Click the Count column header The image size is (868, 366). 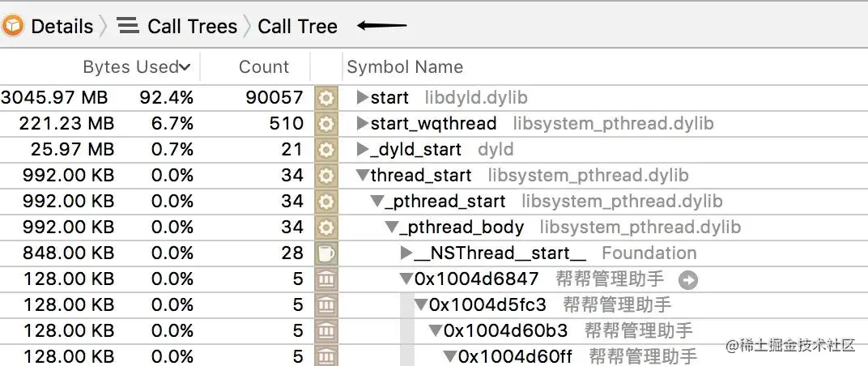[263, 67]
